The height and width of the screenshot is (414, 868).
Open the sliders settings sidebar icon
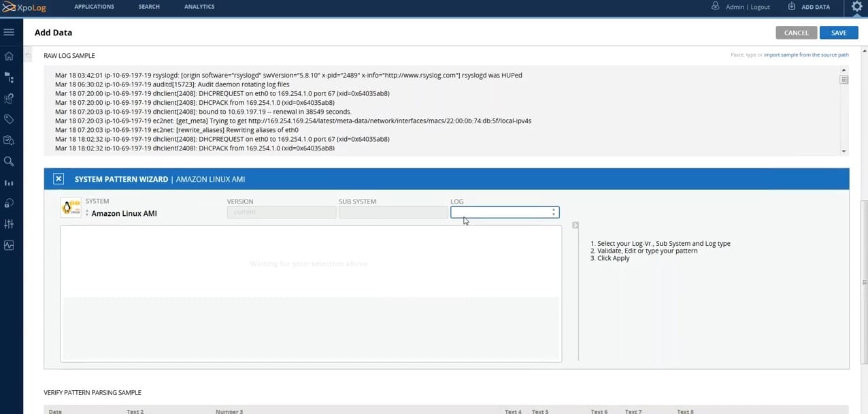point(9,224)
